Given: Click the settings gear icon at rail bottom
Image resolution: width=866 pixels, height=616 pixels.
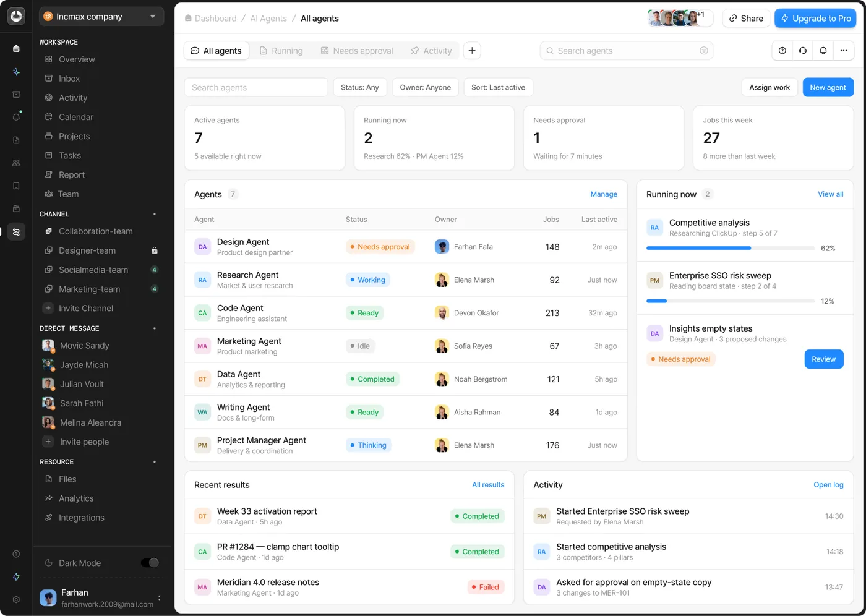Looking at the screenshot, I should pos(16,599).
